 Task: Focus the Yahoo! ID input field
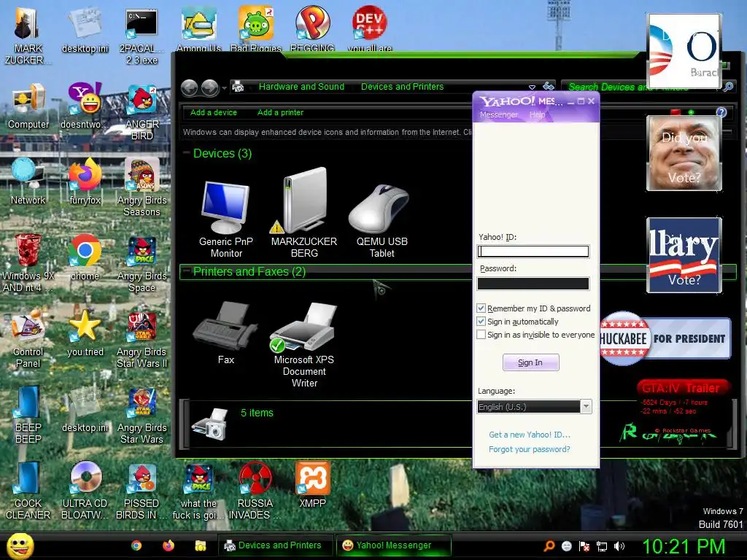533,252
